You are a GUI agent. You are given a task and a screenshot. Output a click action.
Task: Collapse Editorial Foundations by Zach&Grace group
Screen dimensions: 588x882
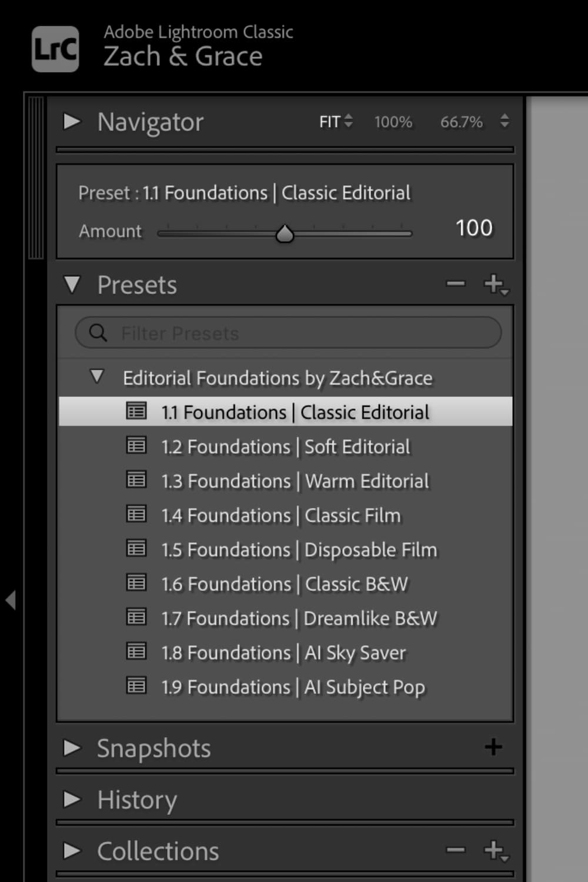coord(97,376)
